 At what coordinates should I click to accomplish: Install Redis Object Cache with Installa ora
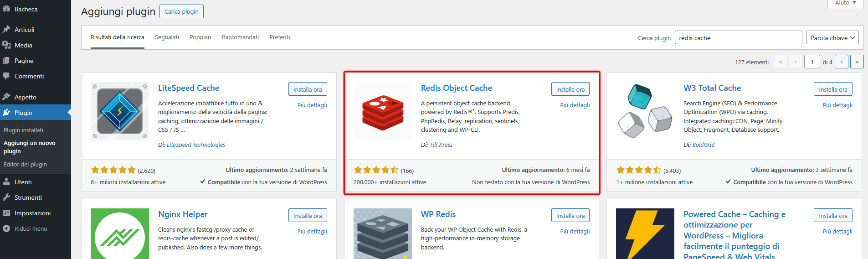click(x=570, y=89)
